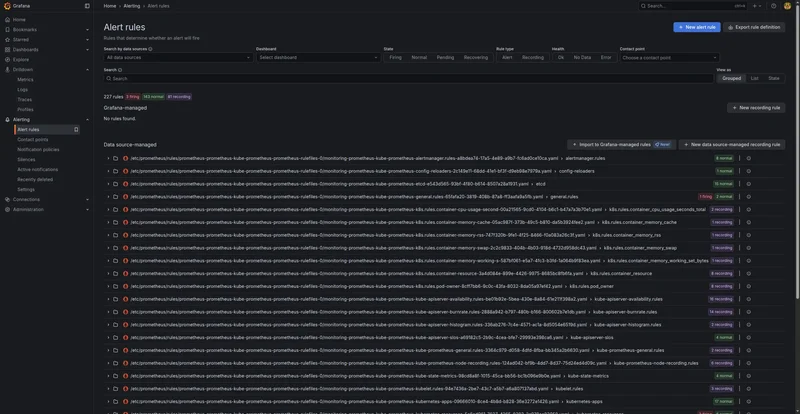This screenshot has height=414, width=800.
Task: Open the help question mark icon
Action: coord(773,6)
